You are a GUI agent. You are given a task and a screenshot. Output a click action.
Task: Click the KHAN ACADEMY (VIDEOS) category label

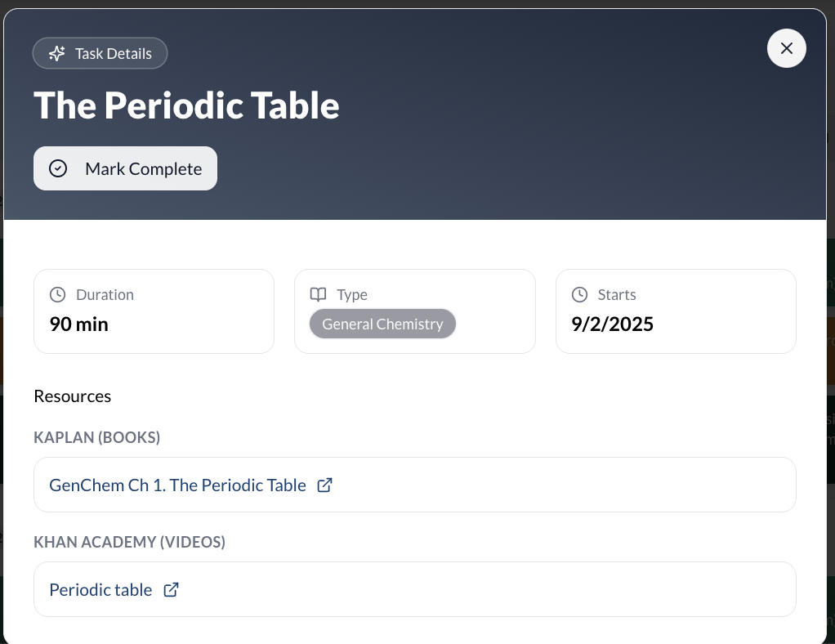[x=129, y=542]
